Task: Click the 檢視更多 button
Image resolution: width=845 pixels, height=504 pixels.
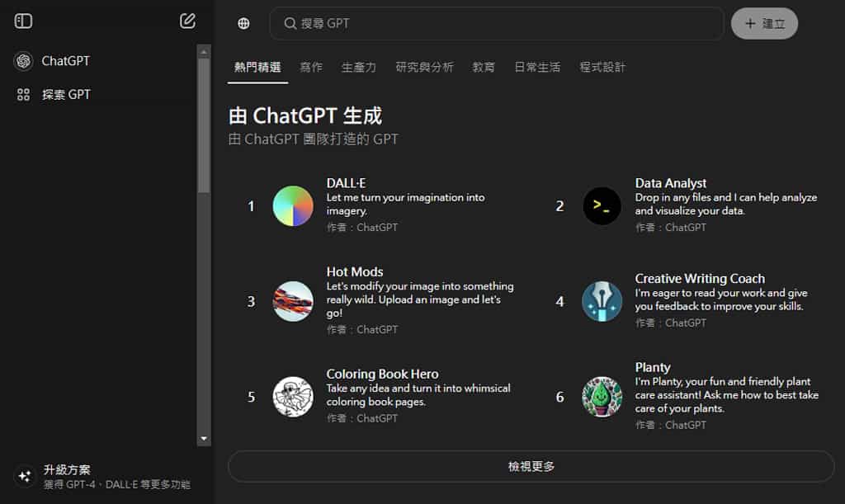Action: 531,466
